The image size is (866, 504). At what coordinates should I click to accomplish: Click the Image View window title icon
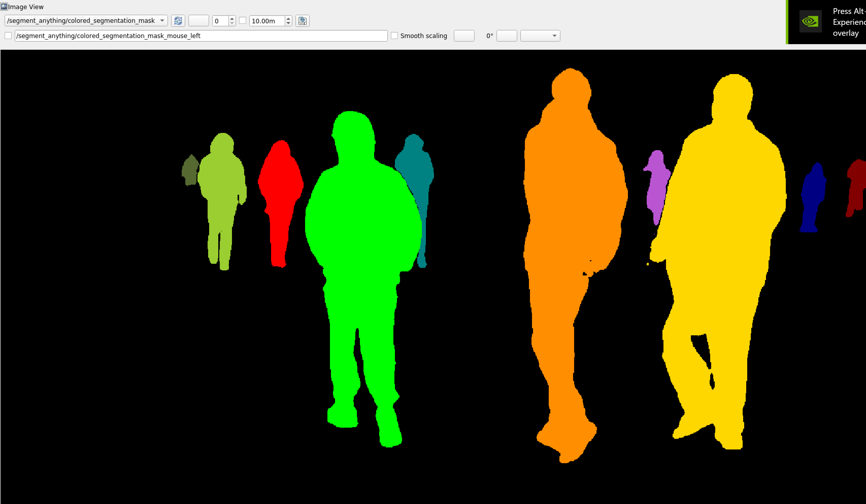tap(4, 7)
